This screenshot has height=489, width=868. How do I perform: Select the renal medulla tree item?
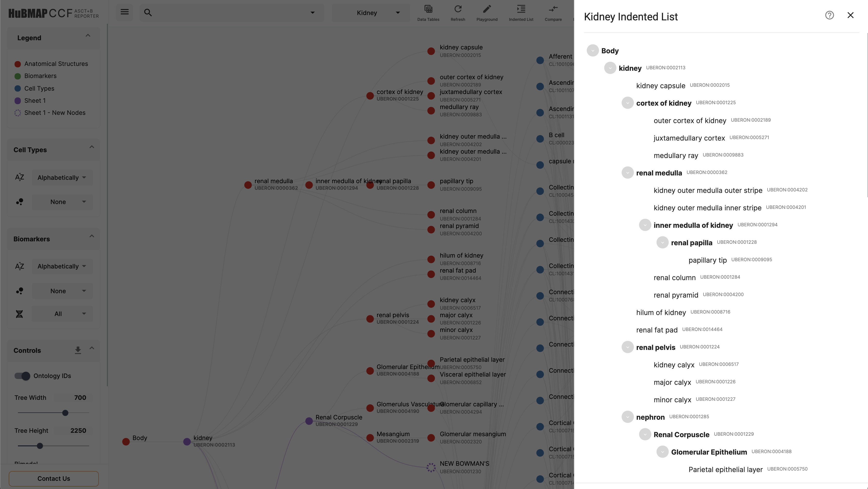pyautogui.click(x=659, y=172)
